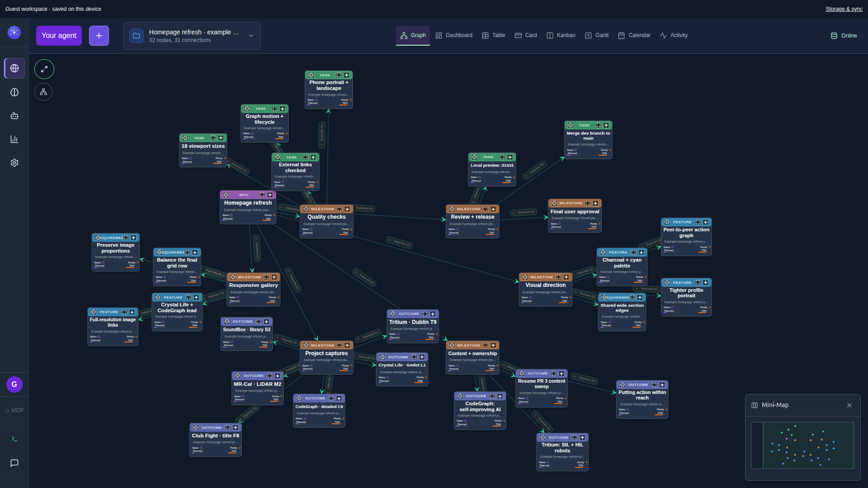868x488 pixels.
Task: Select the globe graph view in sidebar
Action: tap(14, 68)
